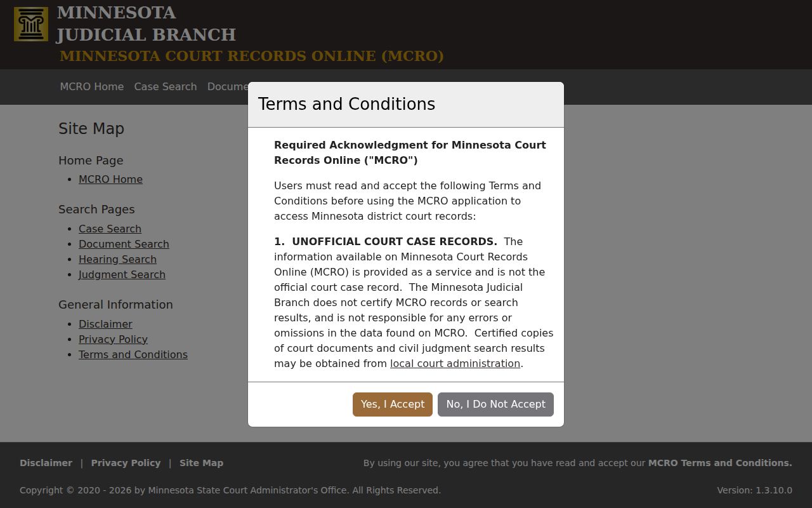Open MCRO Terms and Conditions footer link
The width and height of the screenshot is (812, 508).
(720, 463)
